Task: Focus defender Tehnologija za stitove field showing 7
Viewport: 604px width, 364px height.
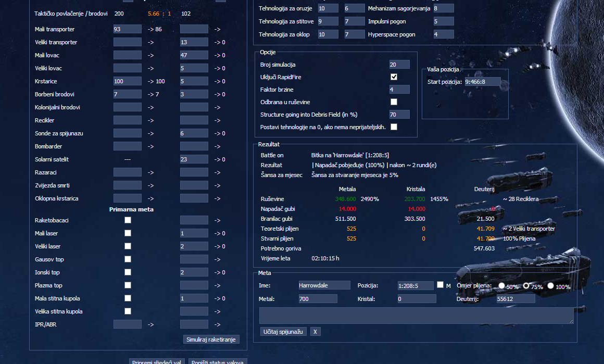Action: click(x=355, y=21)
